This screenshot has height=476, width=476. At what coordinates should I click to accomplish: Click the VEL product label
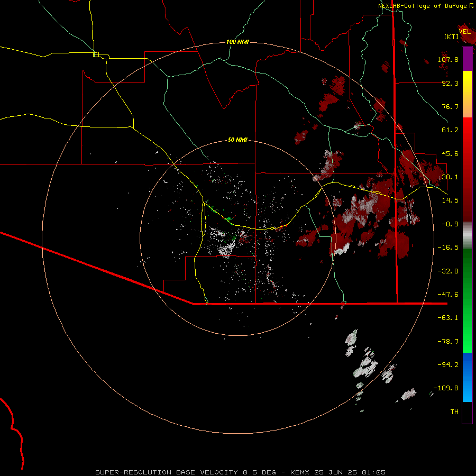(465, 32)
